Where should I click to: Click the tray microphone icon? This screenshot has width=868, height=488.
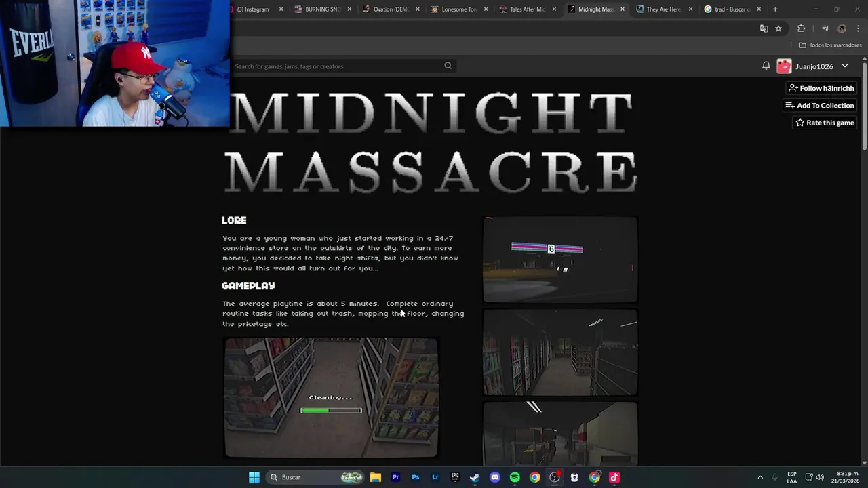click(x=774, y=477)
